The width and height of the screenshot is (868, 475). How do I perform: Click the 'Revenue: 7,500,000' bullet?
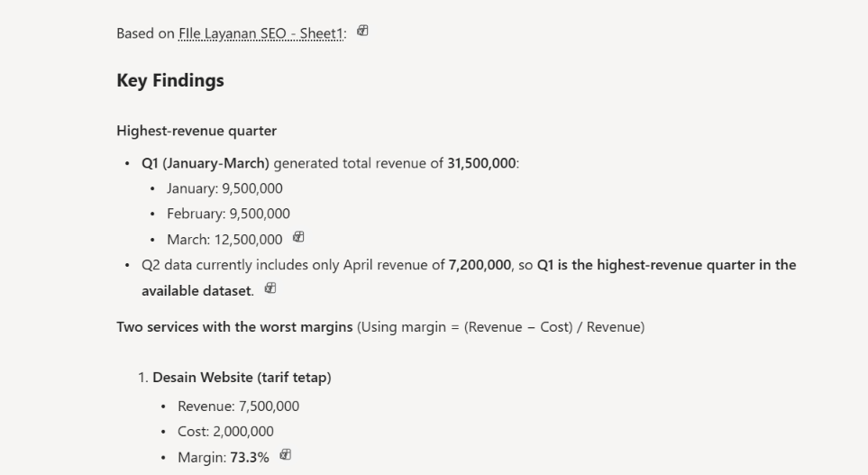(x=239, y=406)
